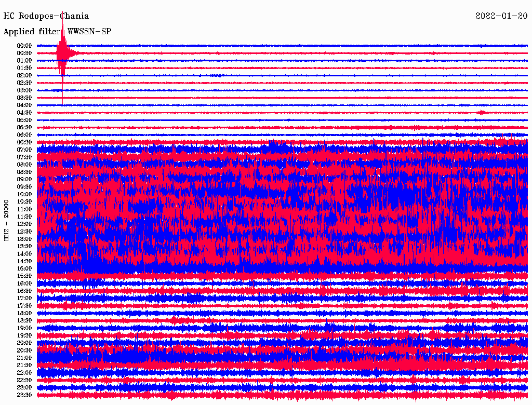Select the 08:00 time label
532x405 pixels.
(24, 165)
